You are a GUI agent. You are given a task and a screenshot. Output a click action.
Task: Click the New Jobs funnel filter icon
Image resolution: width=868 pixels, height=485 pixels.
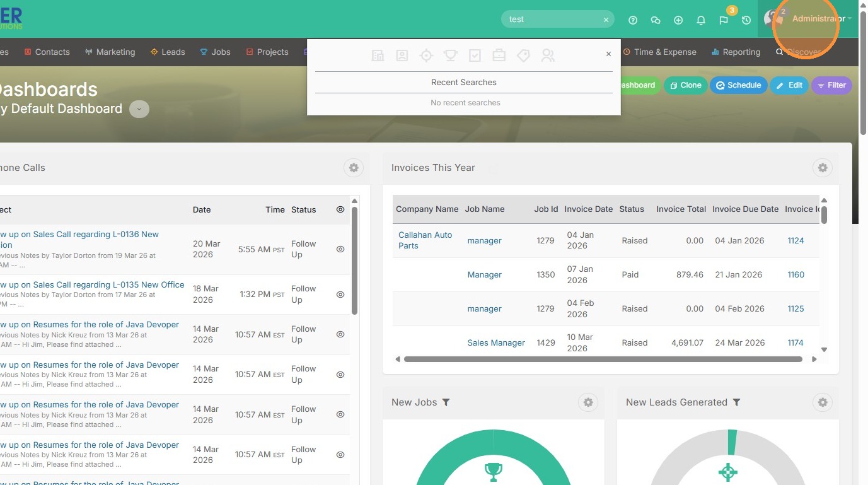446,402
